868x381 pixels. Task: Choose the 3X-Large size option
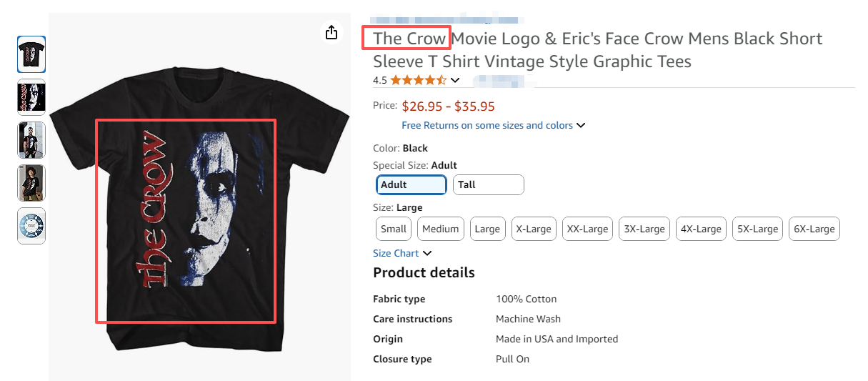click(644, 229)
